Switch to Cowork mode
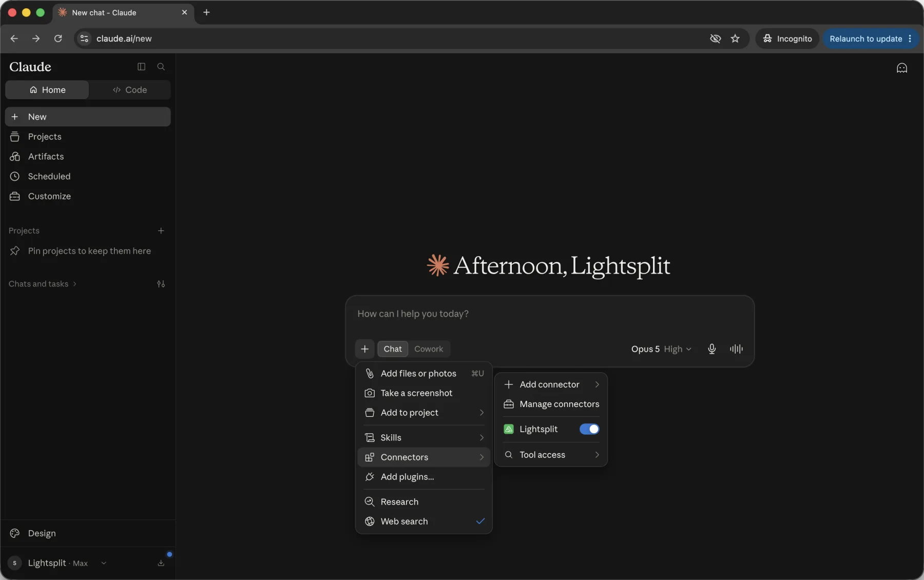 tap(429, 349)
